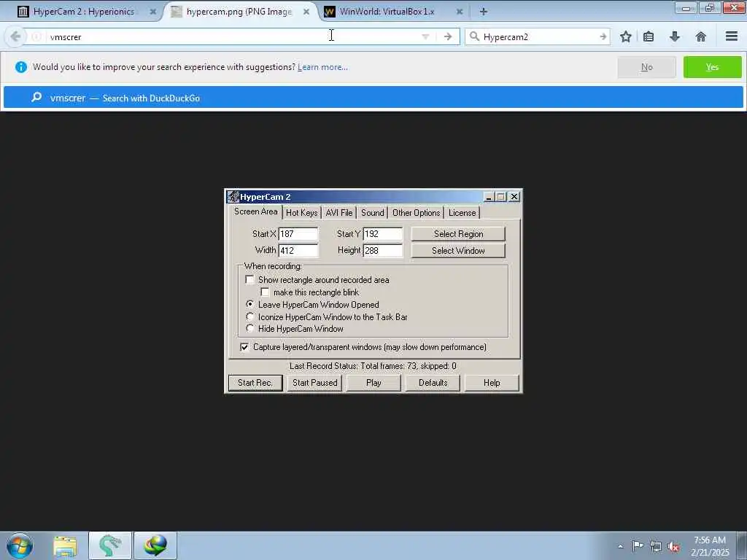
Task: Click the go arrow in the address bar
Action: (448, 36)
